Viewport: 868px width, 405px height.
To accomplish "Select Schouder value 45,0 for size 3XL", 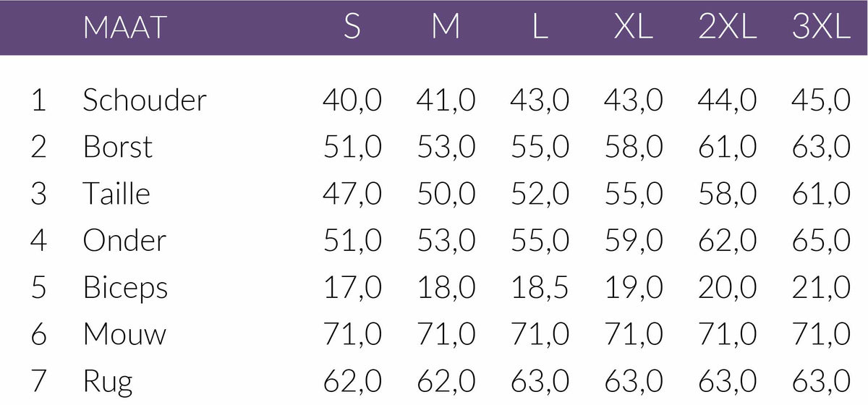I will pos(821,100).
